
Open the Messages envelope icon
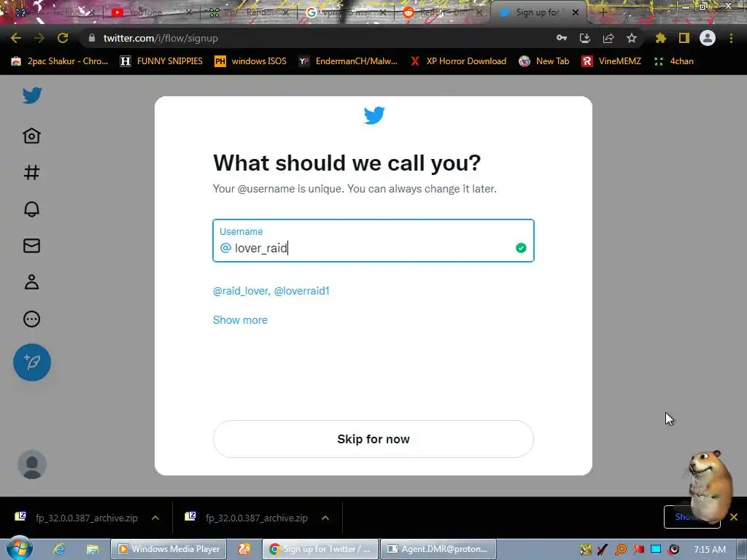pos(32,246)
